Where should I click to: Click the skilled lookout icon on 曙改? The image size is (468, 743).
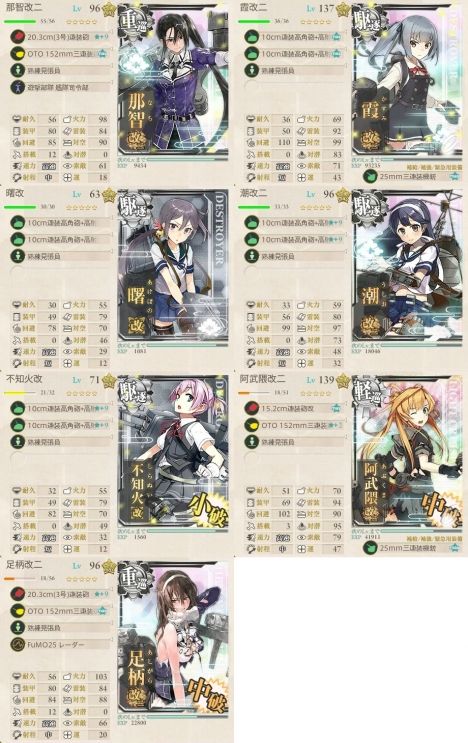pos(18,256)
